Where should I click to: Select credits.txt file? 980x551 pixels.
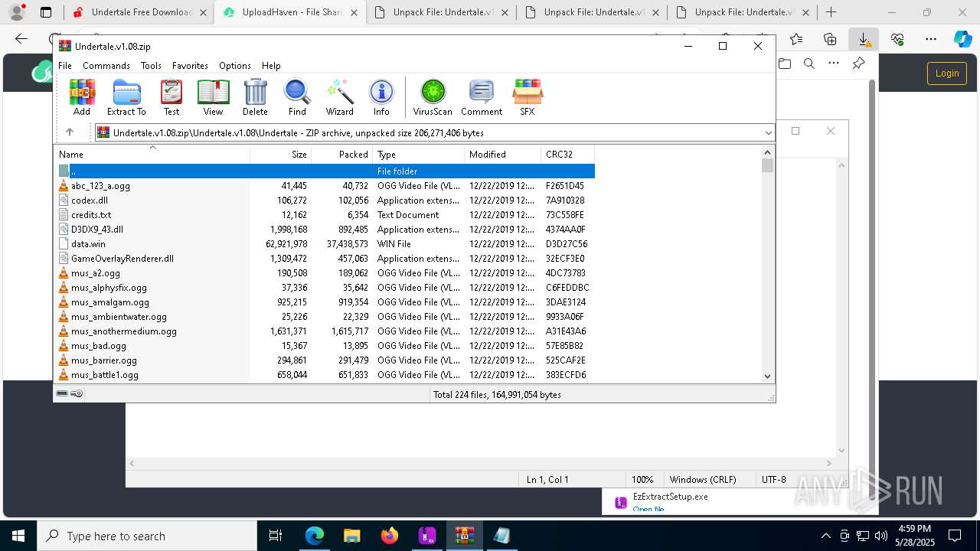click(325, 214)
